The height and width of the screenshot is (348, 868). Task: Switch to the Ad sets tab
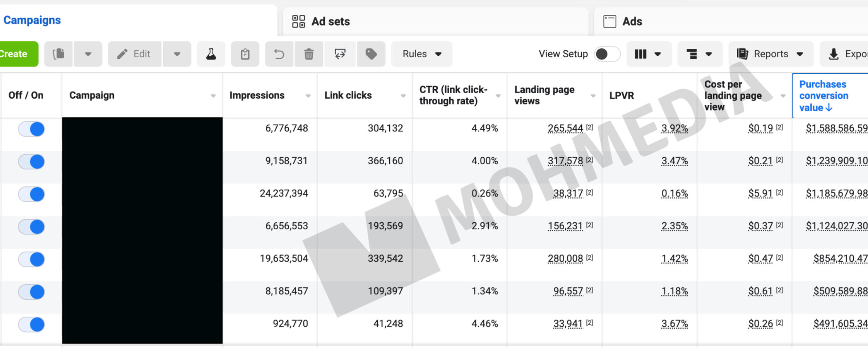pos(330,21)
